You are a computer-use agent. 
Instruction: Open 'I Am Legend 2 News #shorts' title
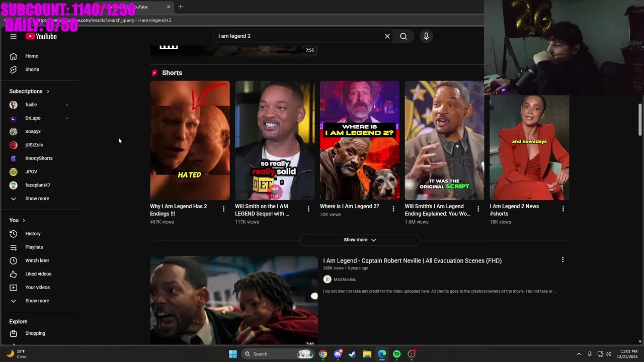[514, 210]
